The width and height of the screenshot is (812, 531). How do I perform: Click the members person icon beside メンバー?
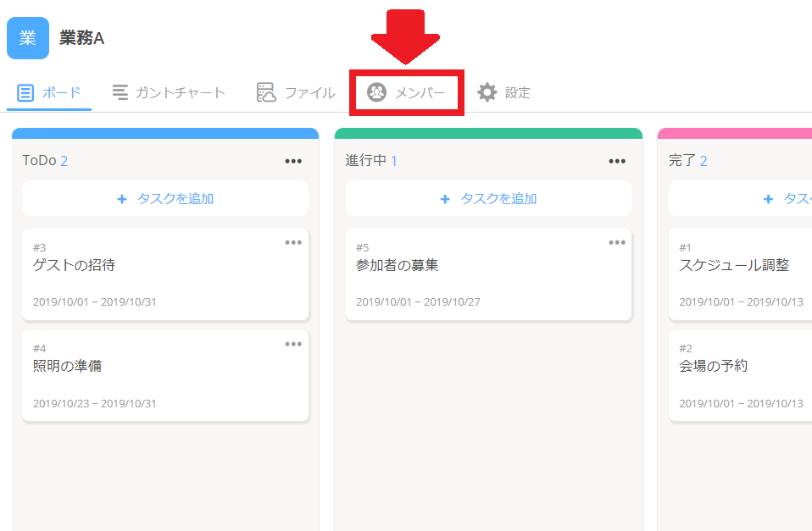[374, 93]
